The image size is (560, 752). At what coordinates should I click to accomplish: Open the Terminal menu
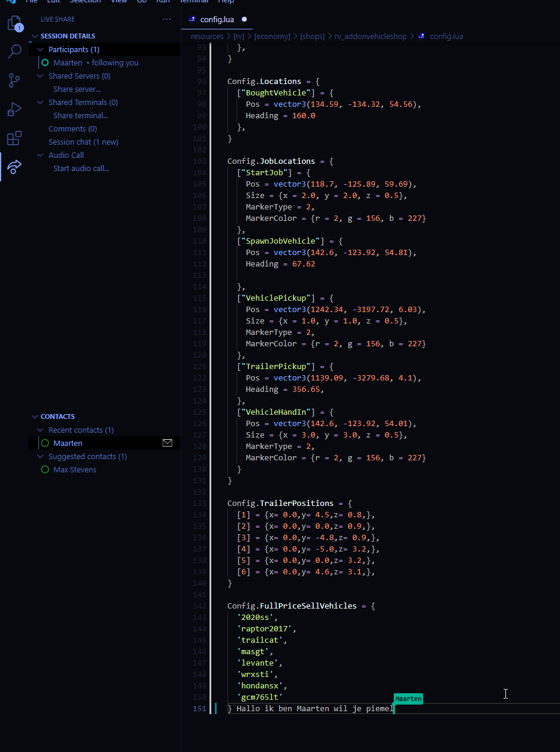(194, 1)
